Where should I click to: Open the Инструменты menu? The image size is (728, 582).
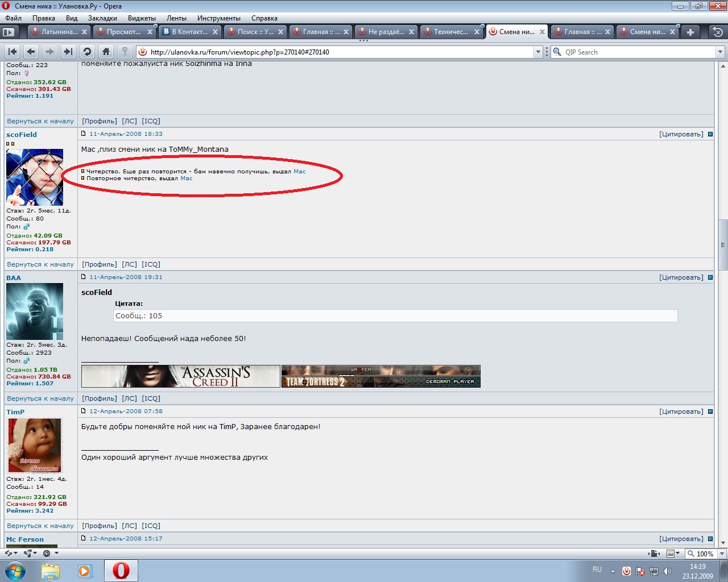(219, 18)
